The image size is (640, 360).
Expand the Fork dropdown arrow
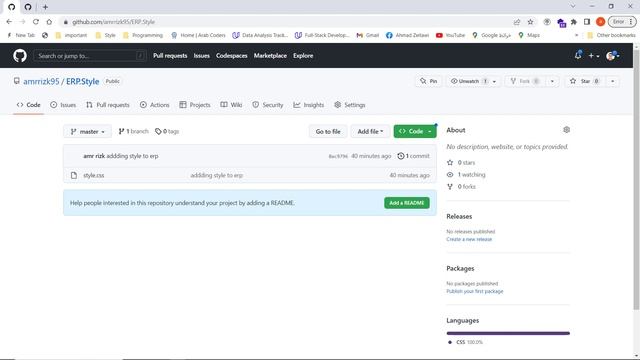tap(552, 81)
